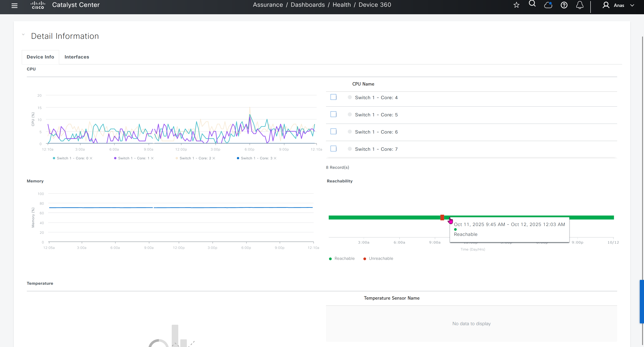The width and height of the screenshot is (644, 347).
Task: Select the Device Info tab
Action: pos(40,57)
